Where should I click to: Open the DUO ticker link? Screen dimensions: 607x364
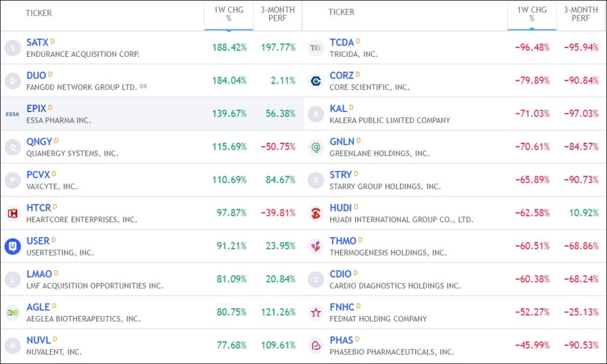click(36, 75)
